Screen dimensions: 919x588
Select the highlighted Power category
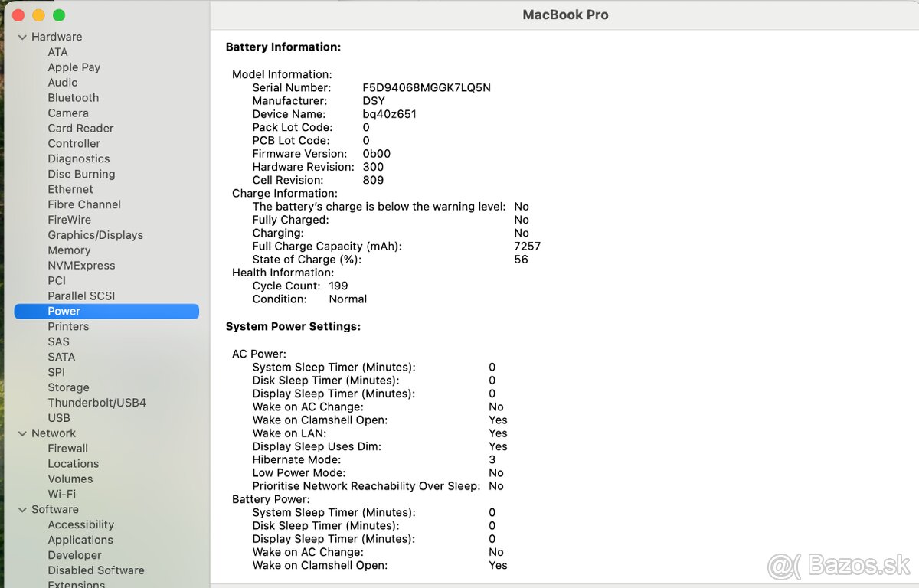64,311
